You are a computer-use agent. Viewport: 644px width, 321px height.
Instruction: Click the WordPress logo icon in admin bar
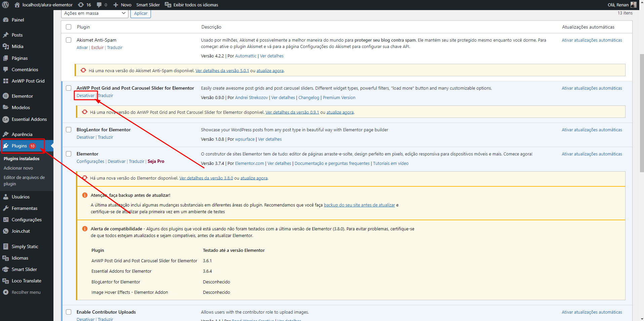click(5, 5)
